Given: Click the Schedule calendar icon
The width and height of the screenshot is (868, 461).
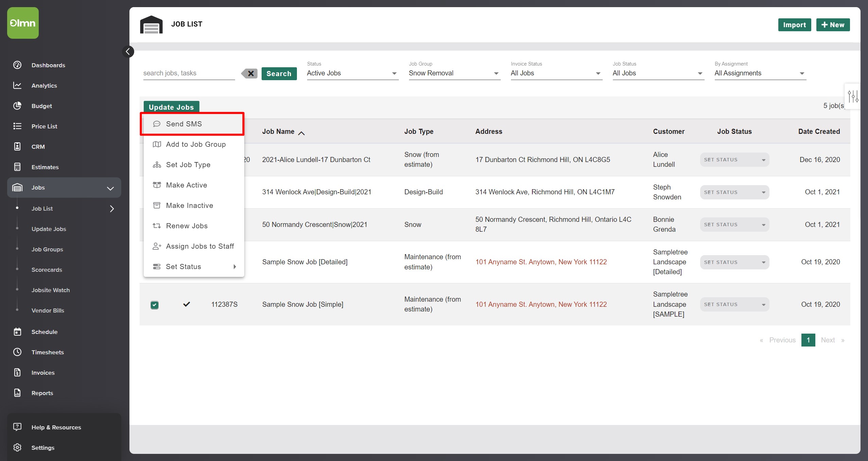Looking at the screenshot, I should pos(17,332).
